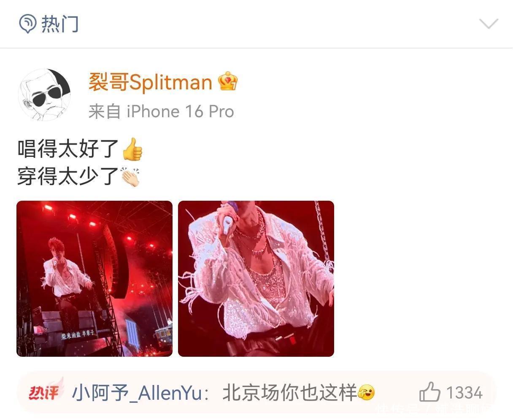Screen dimensions: 513x420
Task: Click the post line 穿得太少了
Action: tap(68, 176)
